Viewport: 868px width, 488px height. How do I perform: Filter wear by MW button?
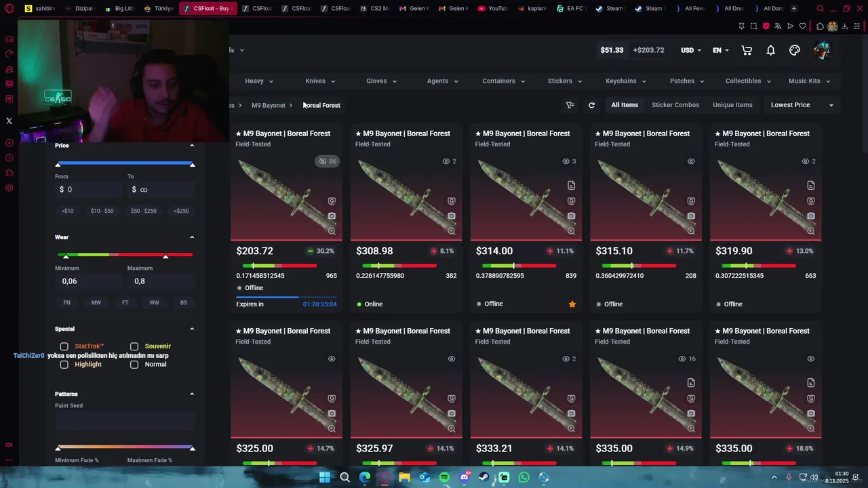(96, 302)
